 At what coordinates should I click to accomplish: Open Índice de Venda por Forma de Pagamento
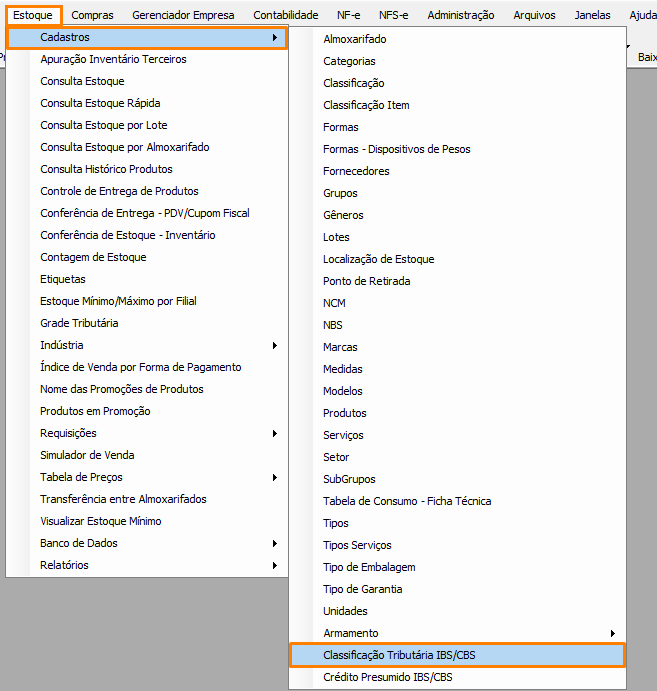click(x=147, y=368)
